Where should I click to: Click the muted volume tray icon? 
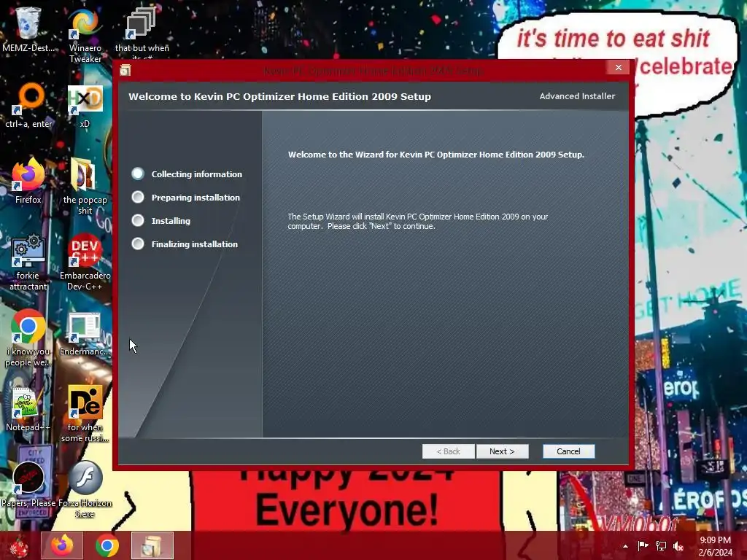(x=678, y=546)
